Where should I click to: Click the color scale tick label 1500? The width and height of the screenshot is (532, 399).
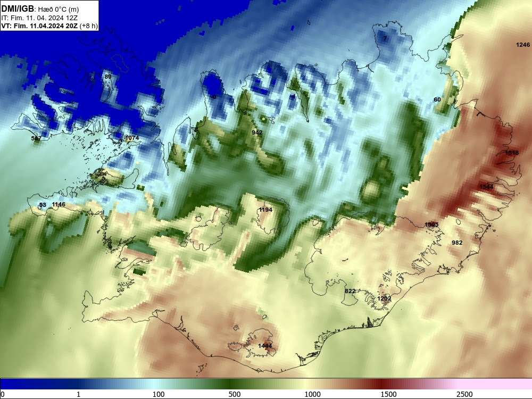point(388,394)
